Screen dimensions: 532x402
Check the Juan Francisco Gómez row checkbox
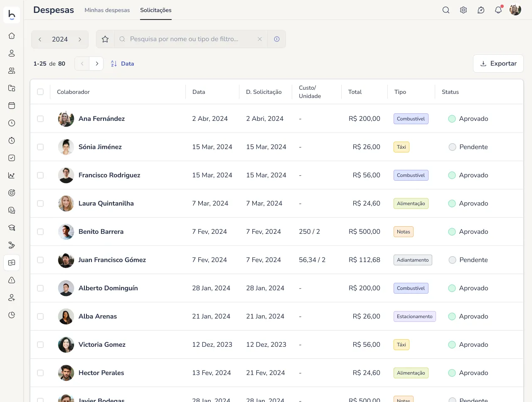point(40,260)
